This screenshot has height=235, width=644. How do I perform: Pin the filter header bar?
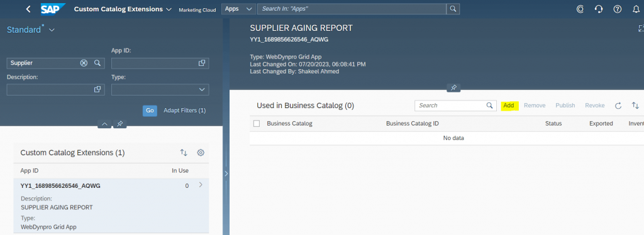(119, 124)
